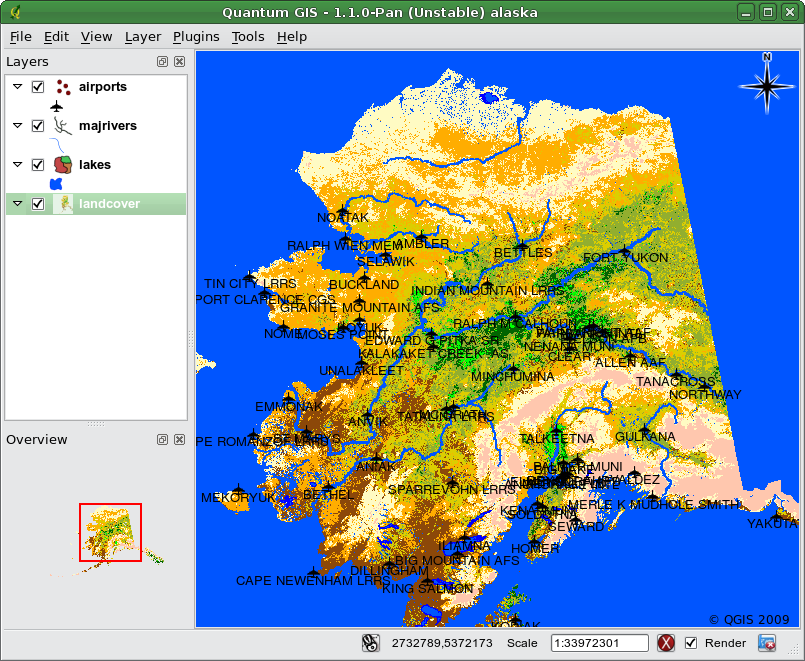Image resolution: width=805 pixels, height=661 pixels.
Task: Click the coordinates readout 2732789,5372173
Action: pos(442,643)
